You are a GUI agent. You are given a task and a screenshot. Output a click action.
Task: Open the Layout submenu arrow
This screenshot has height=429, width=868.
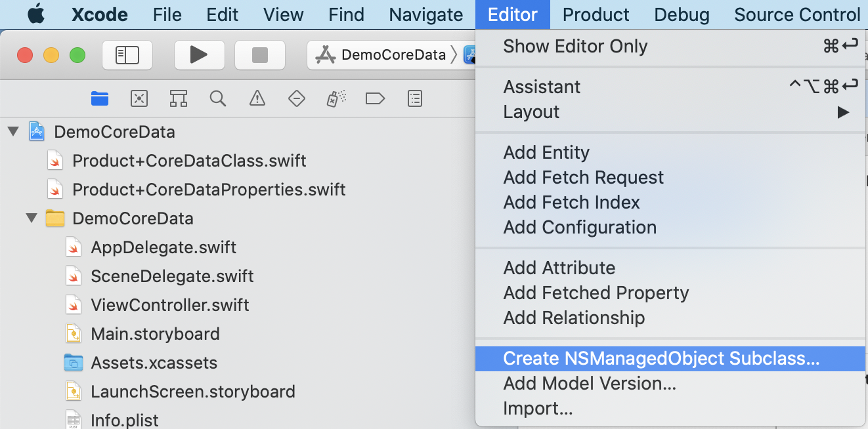[x=843, y=112]
